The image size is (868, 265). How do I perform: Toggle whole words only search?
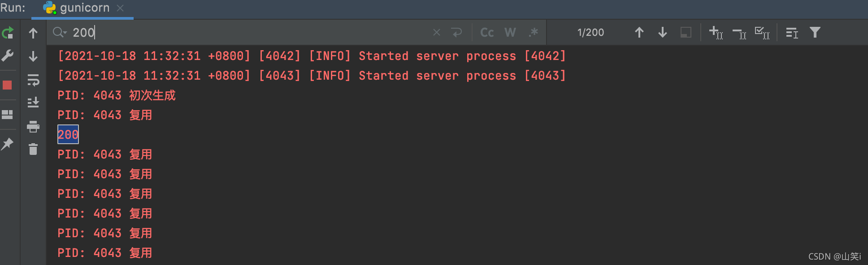point(510,32)
